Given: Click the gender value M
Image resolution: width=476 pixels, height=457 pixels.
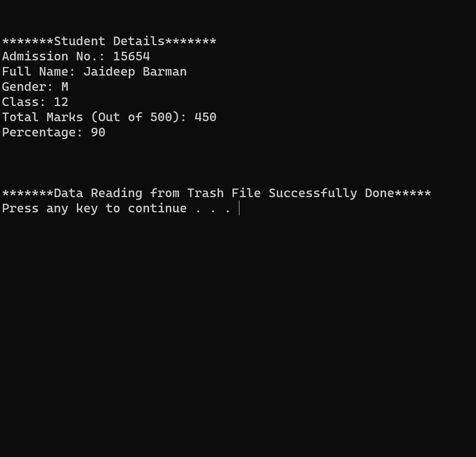Looking at the screenshot, I should (x=65, y=87).
